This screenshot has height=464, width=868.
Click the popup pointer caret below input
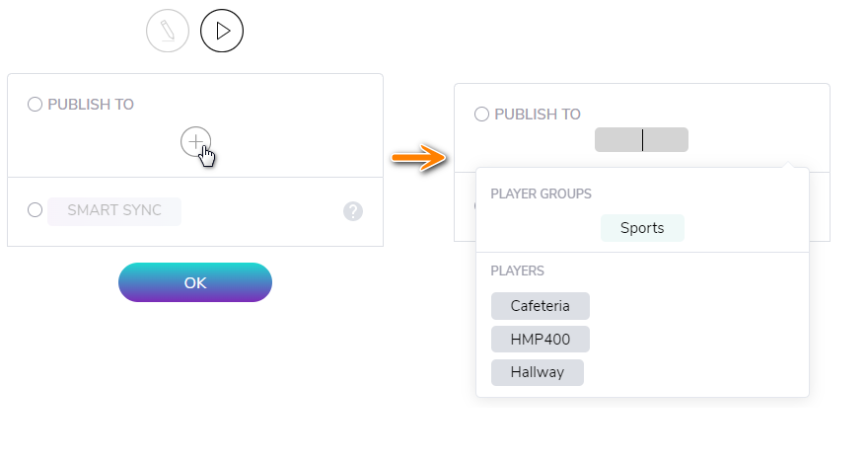pos(789,165)
